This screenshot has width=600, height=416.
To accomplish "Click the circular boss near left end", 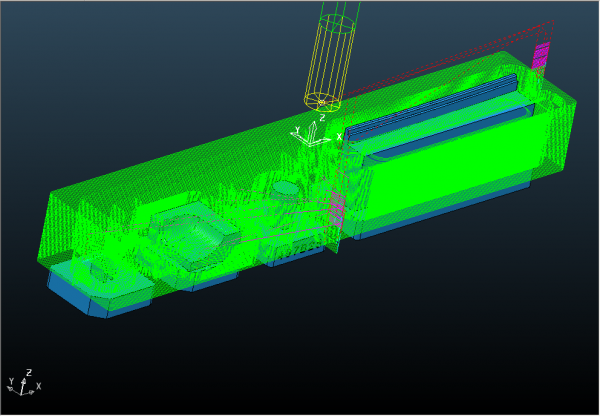I will [102, 268].
